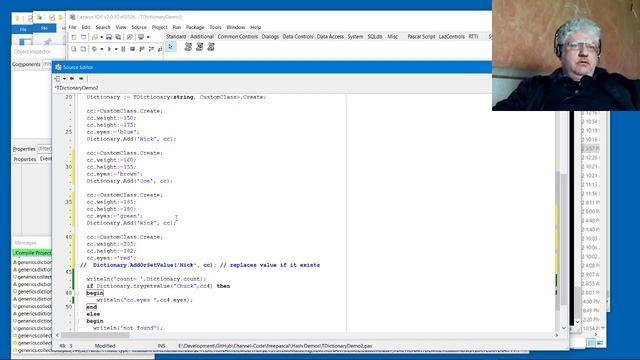Viewport: 640px width, 360px height.
Task: Click the red jump back arrow
Action: [x=72, y=78]
